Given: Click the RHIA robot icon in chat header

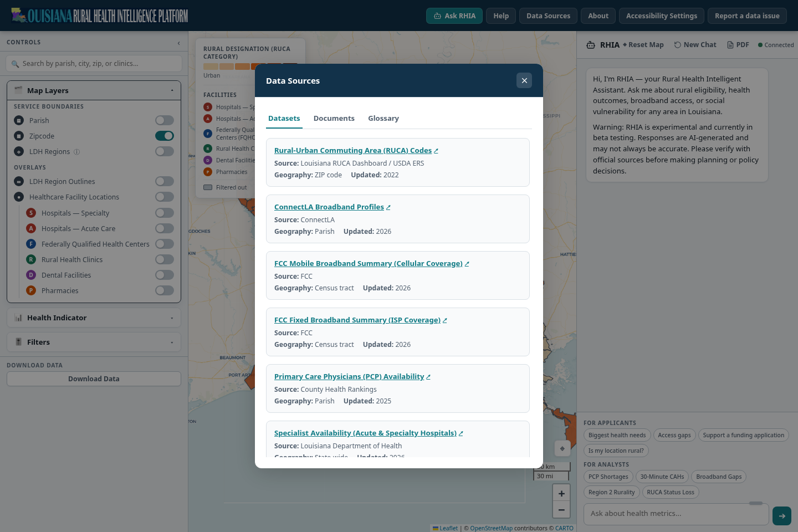Looking at the screenshot, I should tap(591, 45).
